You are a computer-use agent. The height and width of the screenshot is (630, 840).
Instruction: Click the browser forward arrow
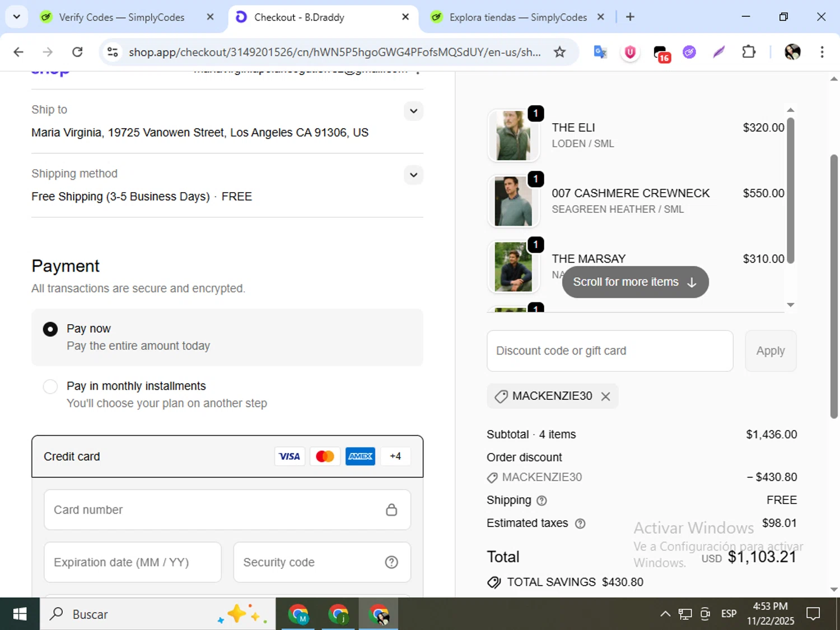pos(48,52)
